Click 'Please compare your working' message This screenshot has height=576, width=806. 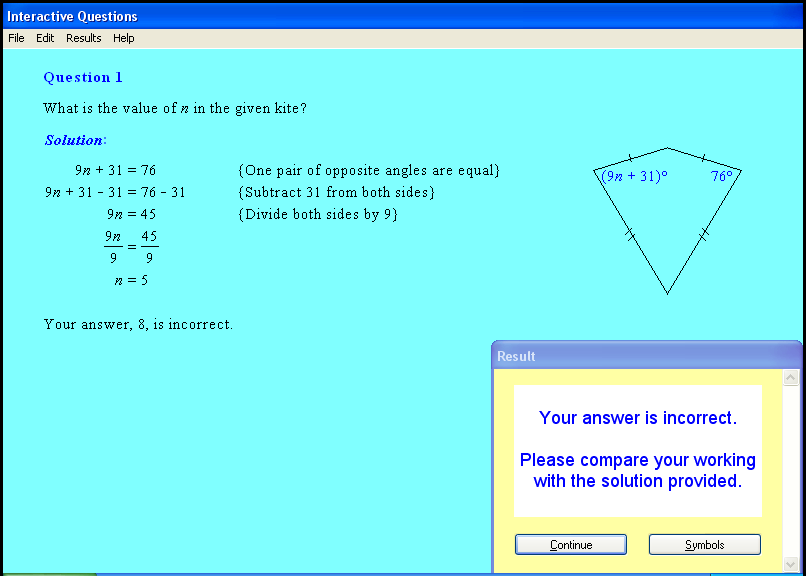pos(637,470)
